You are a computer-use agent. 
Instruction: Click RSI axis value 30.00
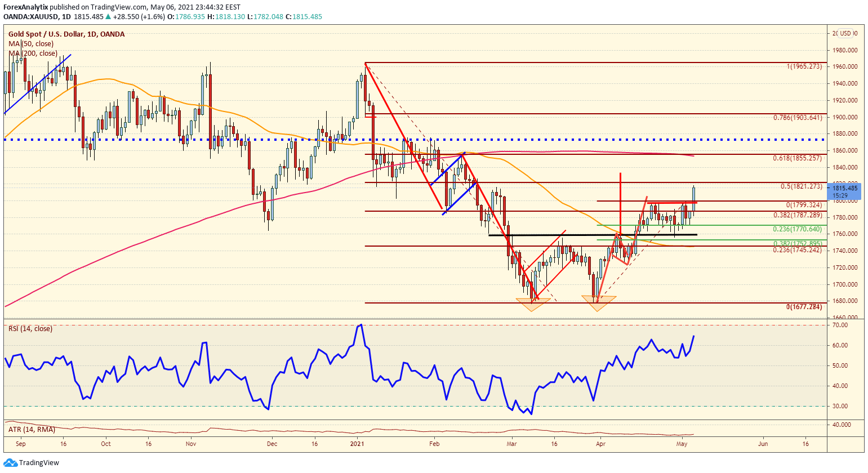840,406
